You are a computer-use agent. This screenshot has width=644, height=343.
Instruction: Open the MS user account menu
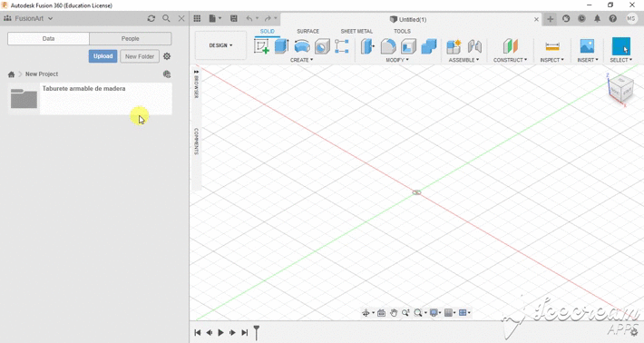[x=631, y=18]
